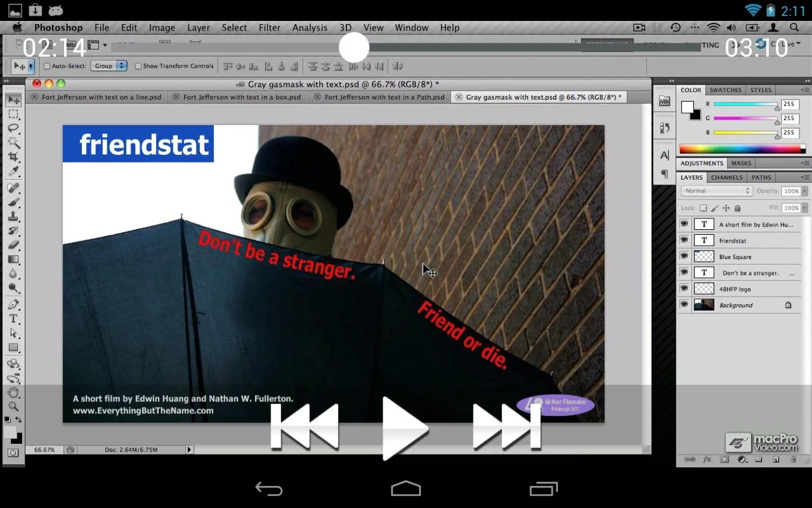Hide the friendstat text layer
This screenshot has height=508, width=812.
(684, 240)
